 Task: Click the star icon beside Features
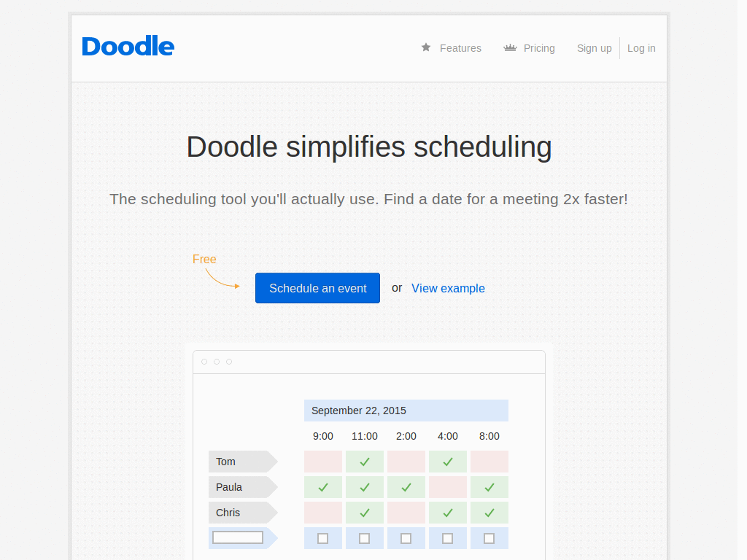426,47
